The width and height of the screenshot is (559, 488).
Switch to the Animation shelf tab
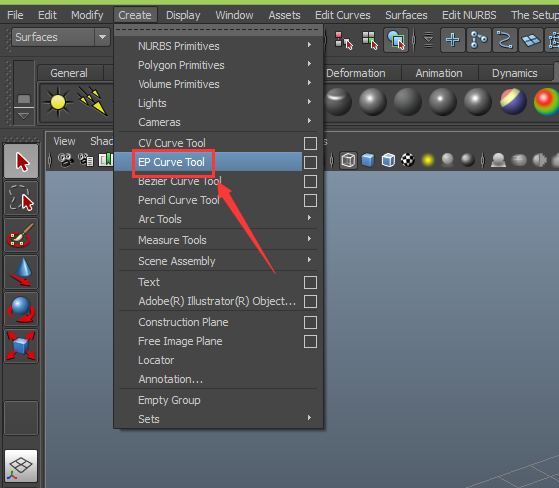click(x=439, y=73)
